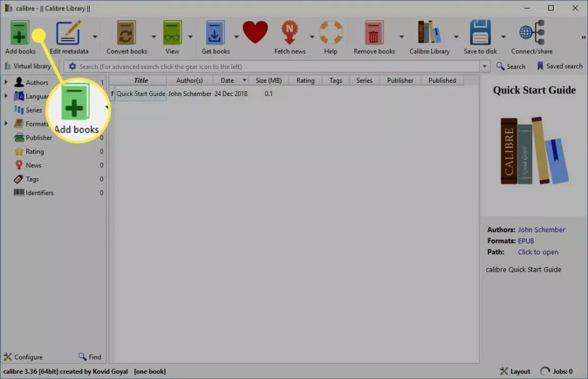Open the EPUB format link
The height and width of the screenshot is (379, 588).
pyautogui.click(x=526, y=241)
